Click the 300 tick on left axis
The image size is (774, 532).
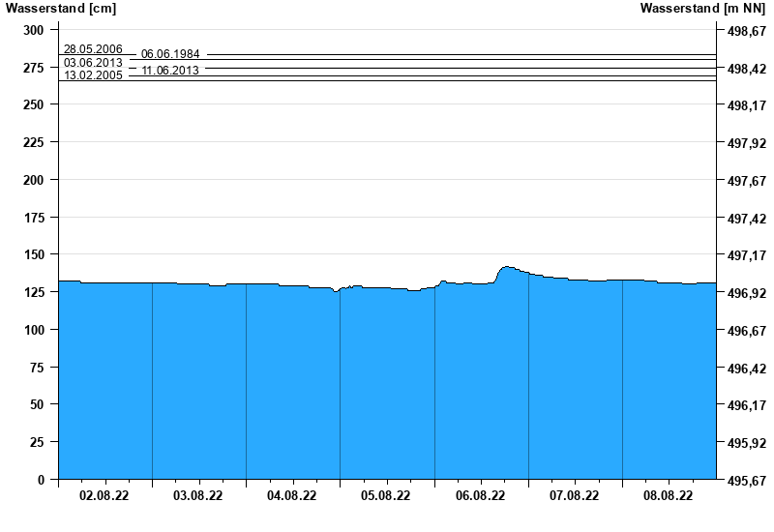coord(34,30)
